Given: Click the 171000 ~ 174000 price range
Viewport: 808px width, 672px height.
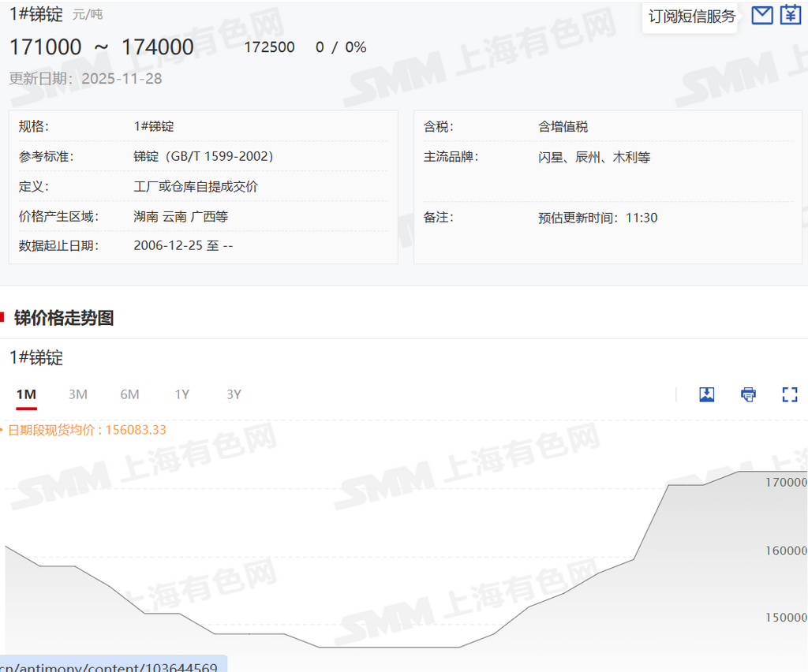Looking at the screenshot, I should (x=101, y=47).
